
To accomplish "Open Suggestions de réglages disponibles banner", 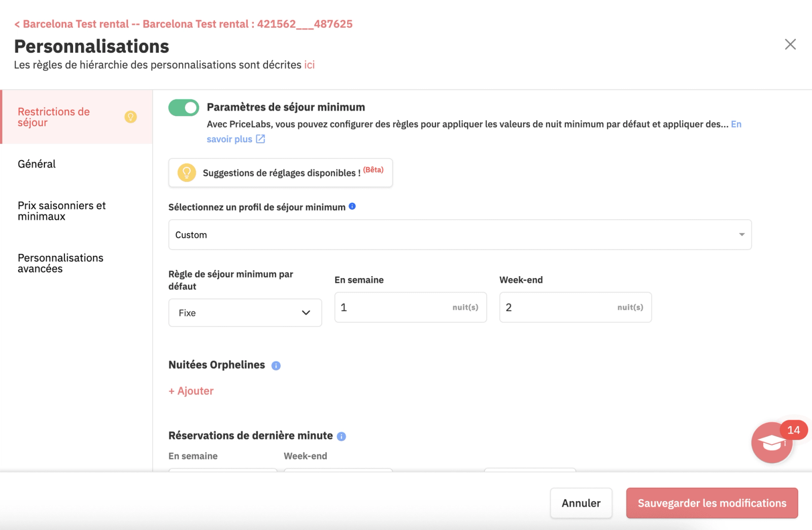I will [x=281, y=173].
